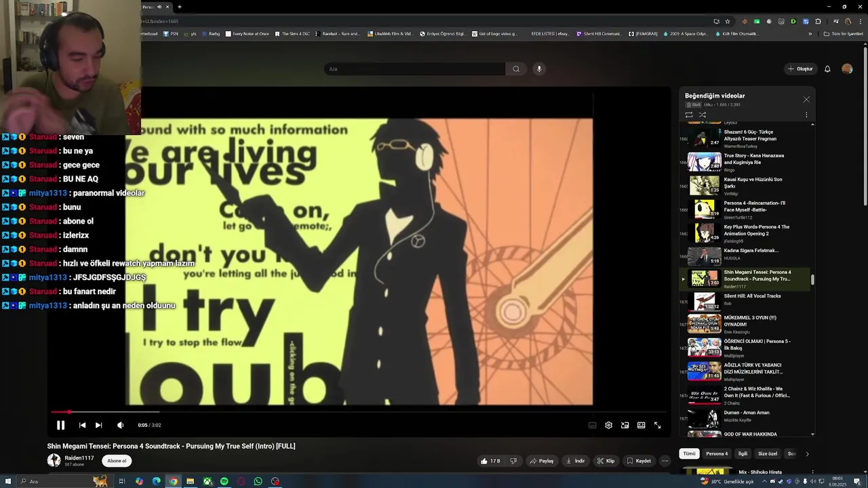Start voice search microphone

(539, 68)
